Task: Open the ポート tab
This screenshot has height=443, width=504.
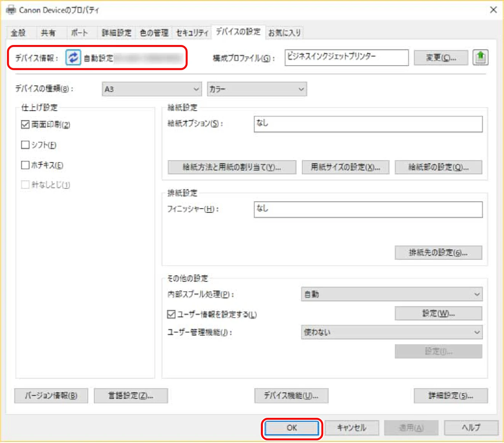Action: (x=79, y=33)
